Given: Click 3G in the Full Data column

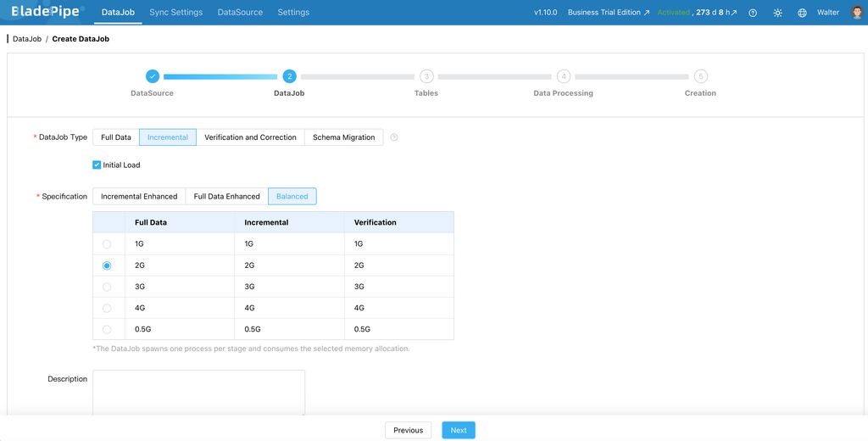Looking at the screenshot, I should click(140, 287).
